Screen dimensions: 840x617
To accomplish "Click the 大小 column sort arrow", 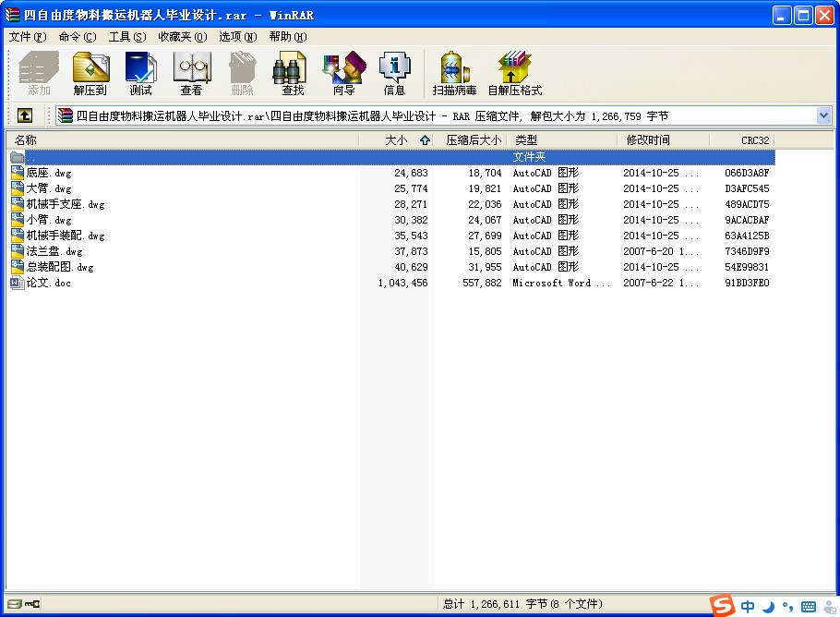I will tap(424, 139).
